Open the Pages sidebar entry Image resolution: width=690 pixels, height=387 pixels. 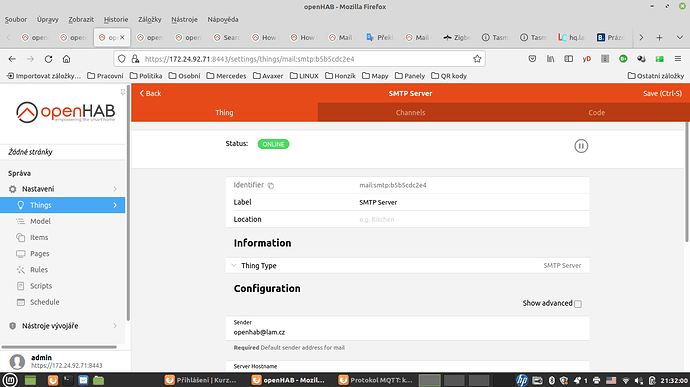coord(62,254)
